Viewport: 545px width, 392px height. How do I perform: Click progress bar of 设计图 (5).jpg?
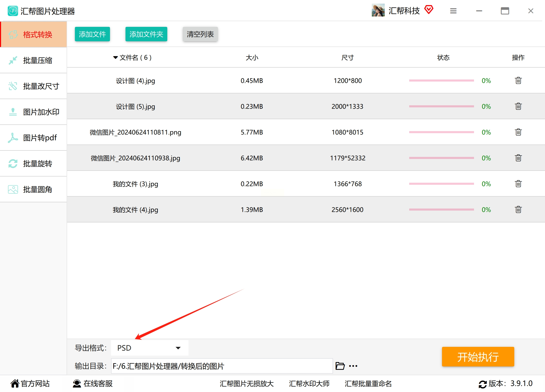point(441,106)
